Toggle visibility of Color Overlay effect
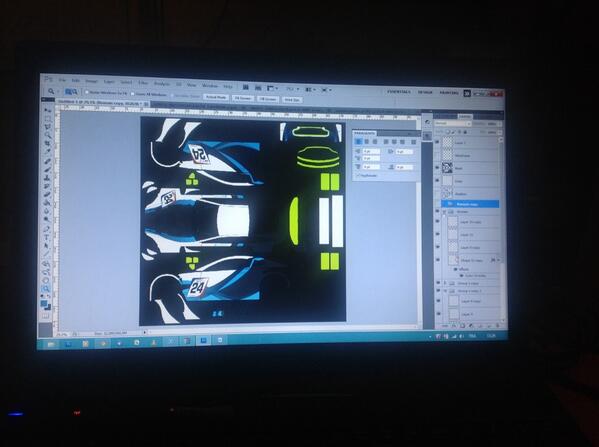599x447 pixels. click(x=461, y=275)
